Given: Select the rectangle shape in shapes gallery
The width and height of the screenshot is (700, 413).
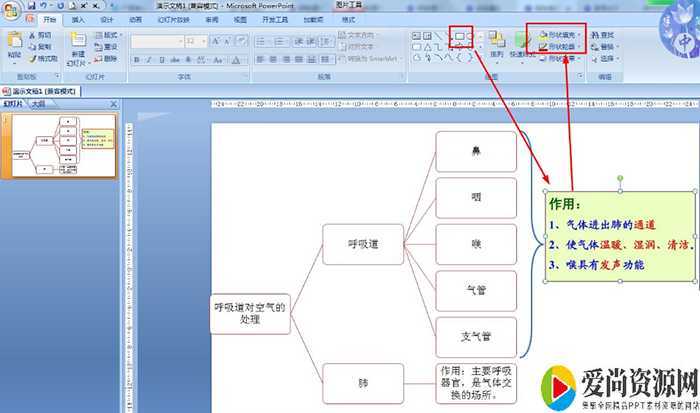Looking at the screenshot, I should pos(461,35).
